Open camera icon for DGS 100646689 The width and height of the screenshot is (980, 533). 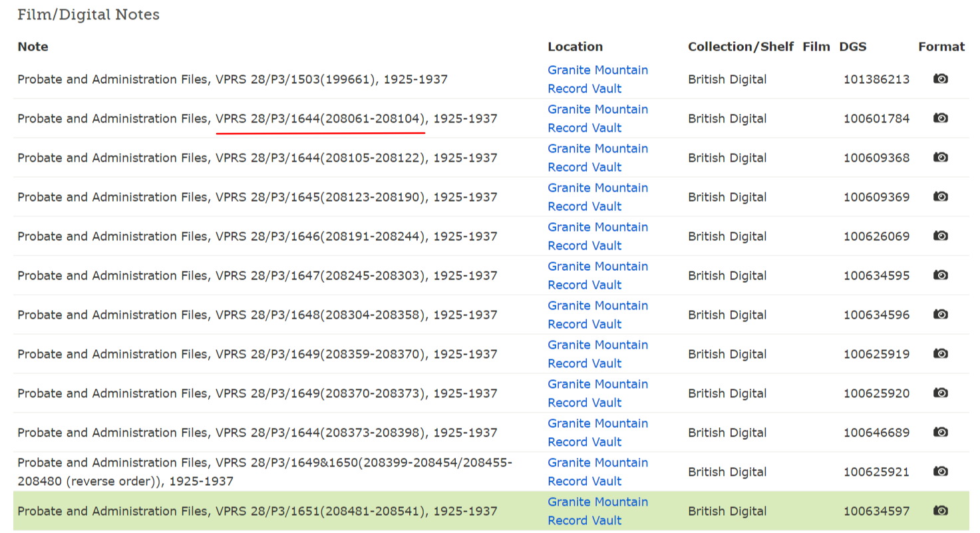tap(940, 432)
